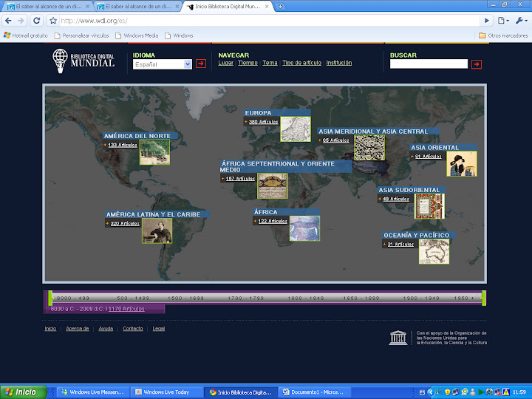Open the wrench settings menu
The image size is (532, 399).
coord(521,21)
